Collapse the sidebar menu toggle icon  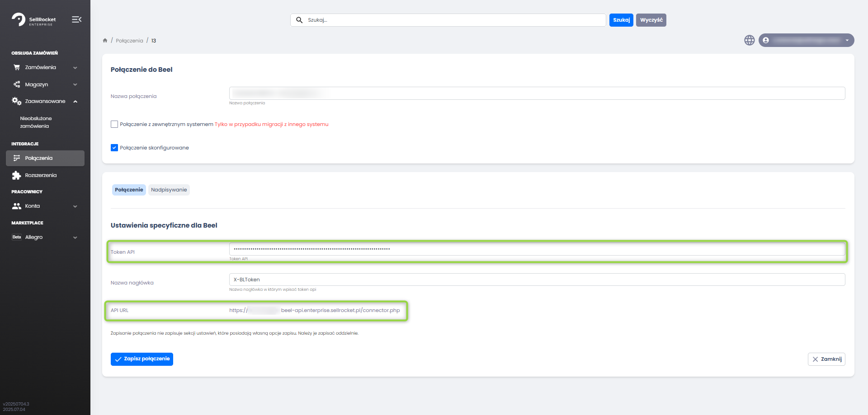[76, 19]
